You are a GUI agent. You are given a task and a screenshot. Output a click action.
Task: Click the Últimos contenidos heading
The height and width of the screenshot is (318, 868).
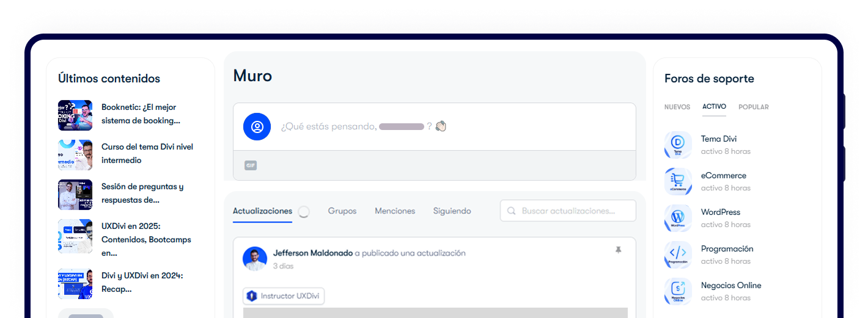(109, 79)
